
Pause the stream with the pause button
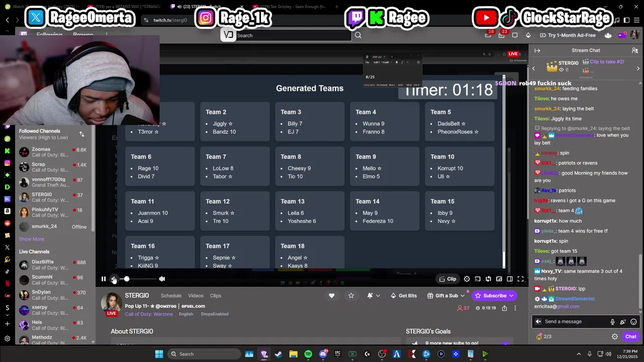pos(104,279)
